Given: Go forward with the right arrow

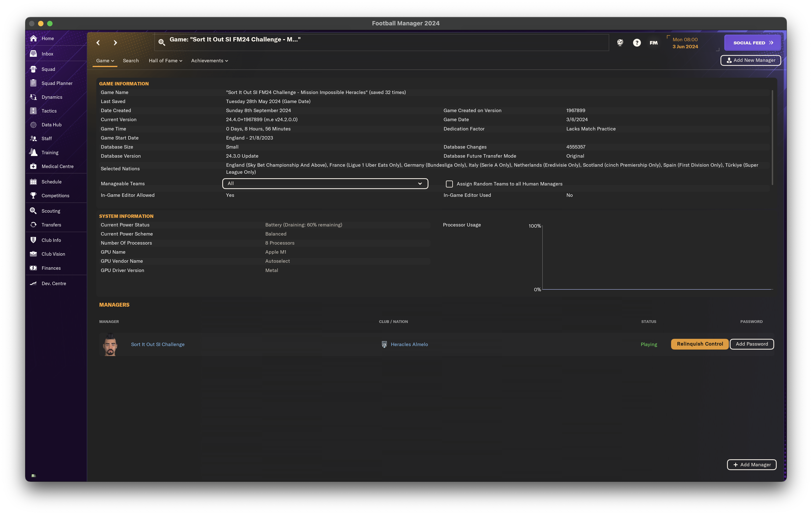Looking at the screenshot, I should click(115, 43).
